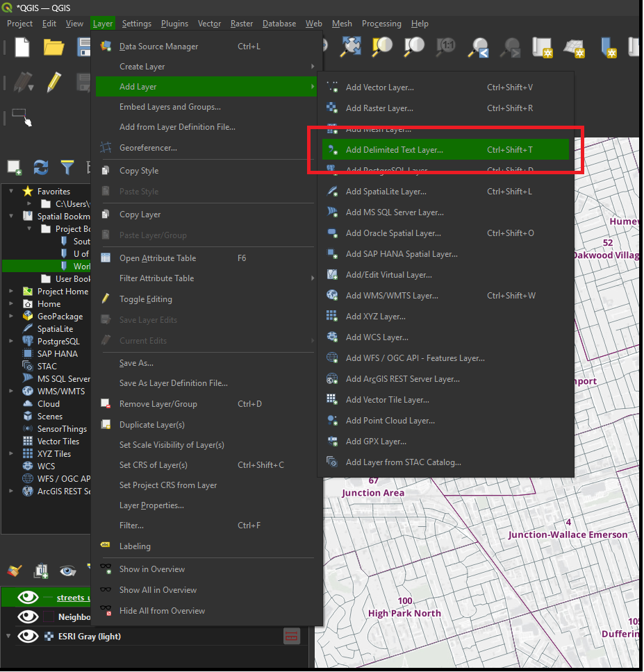Click High Park North map label
Screen dimensions: 644x672
point(404,613)
